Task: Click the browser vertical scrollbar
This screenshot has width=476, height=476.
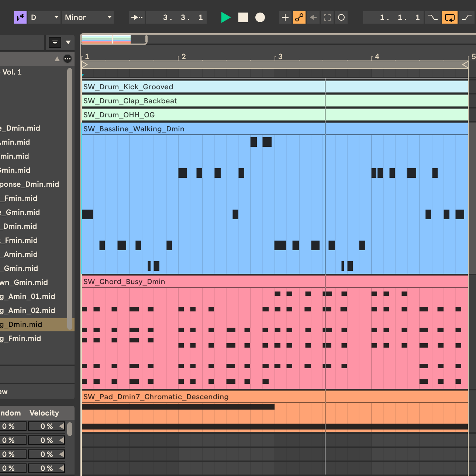Action: [x=70, y=199]
